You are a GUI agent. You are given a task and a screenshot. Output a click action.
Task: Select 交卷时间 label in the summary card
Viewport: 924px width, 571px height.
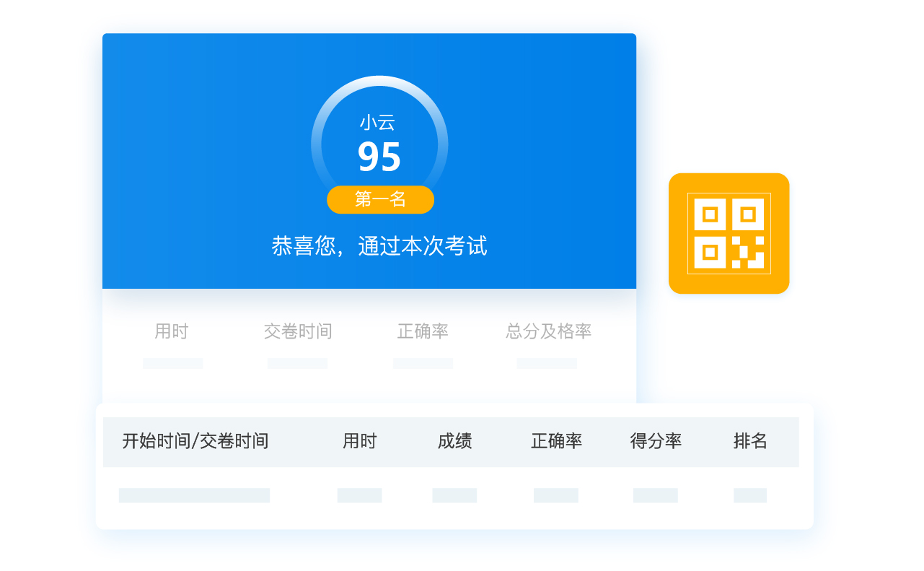tap(298, 331)
